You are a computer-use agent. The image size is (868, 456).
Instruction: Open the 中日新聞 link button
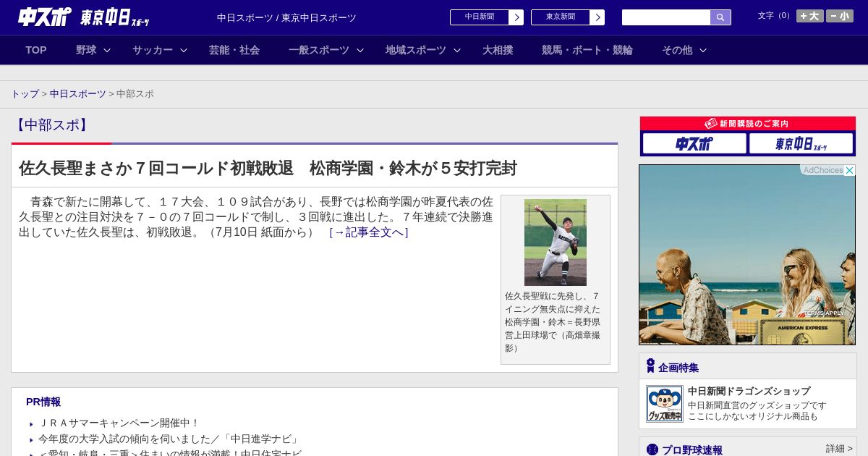(x=479, y=17)
